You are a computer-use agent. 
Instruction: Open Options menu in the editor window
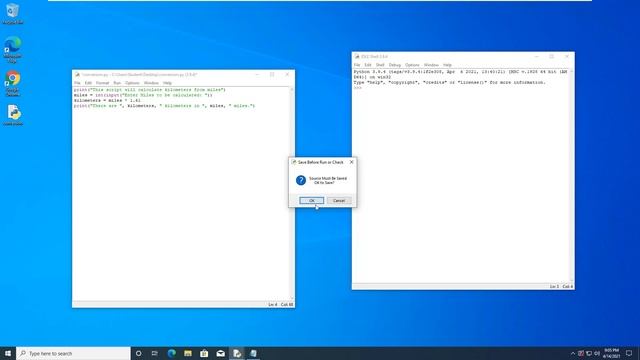click(x=132, y=83)
